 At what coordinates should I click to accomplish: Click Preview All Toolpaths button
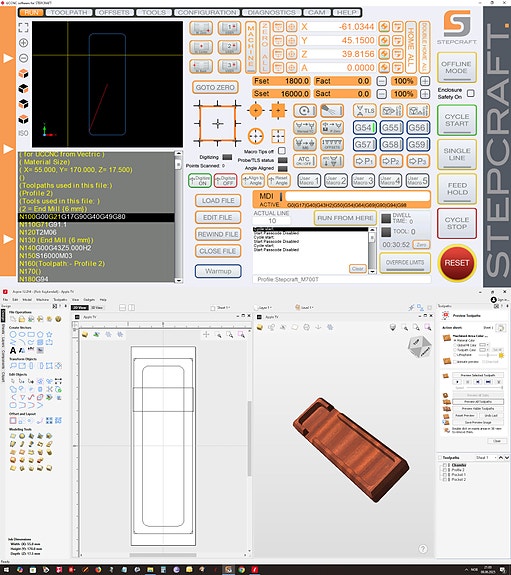coord(478,402)
